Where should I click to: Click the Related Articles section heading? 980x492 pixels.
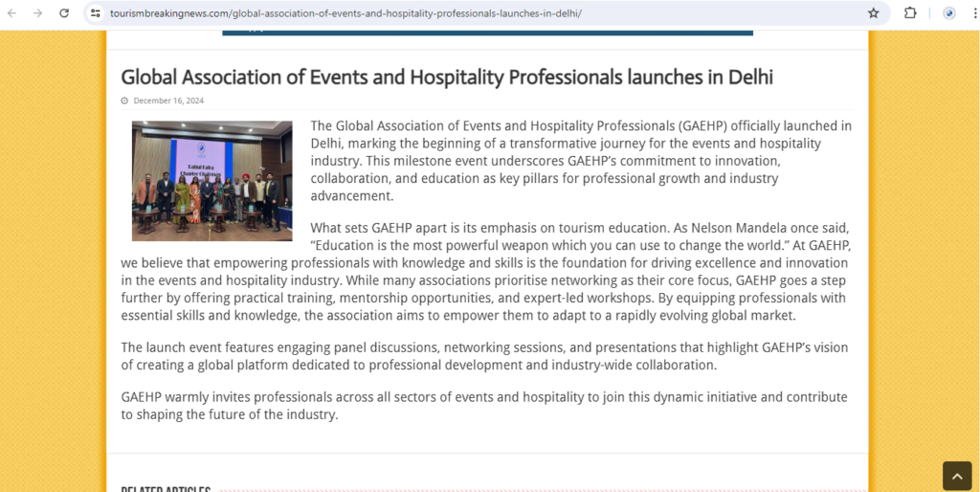click(x=166, y=488)
